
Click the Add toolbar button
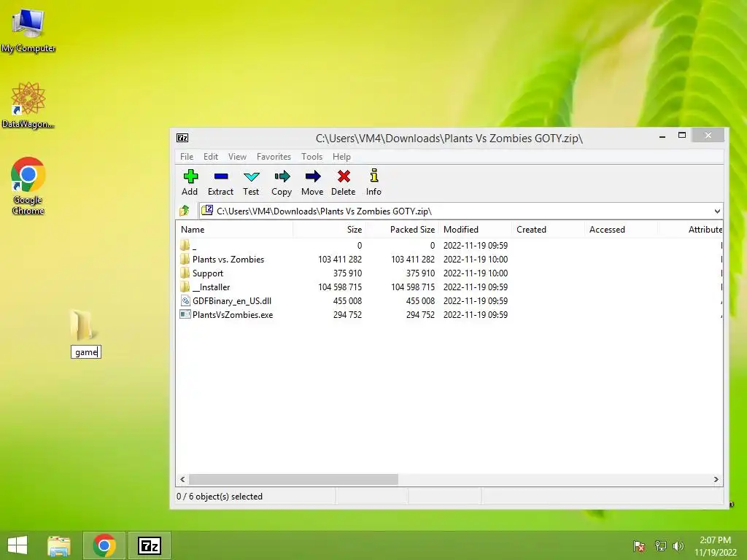click(x=190, y=182)
